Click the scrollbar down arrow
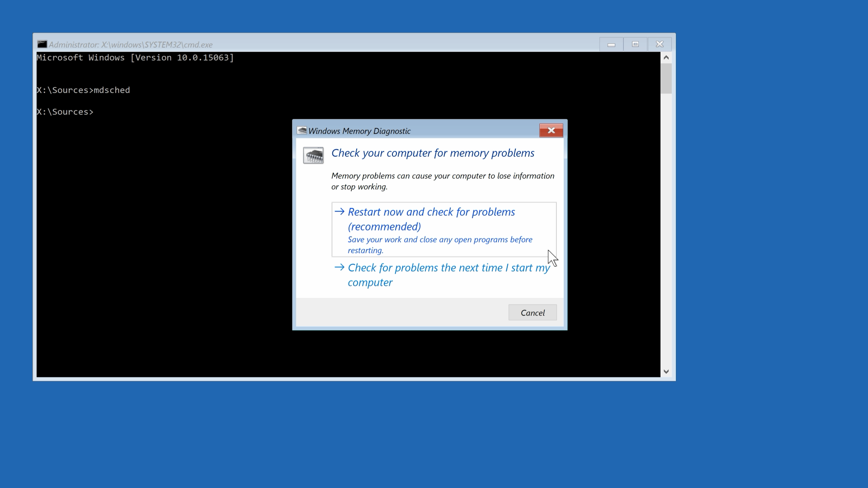This screenshot has height=488, width=868. [666, 371]
